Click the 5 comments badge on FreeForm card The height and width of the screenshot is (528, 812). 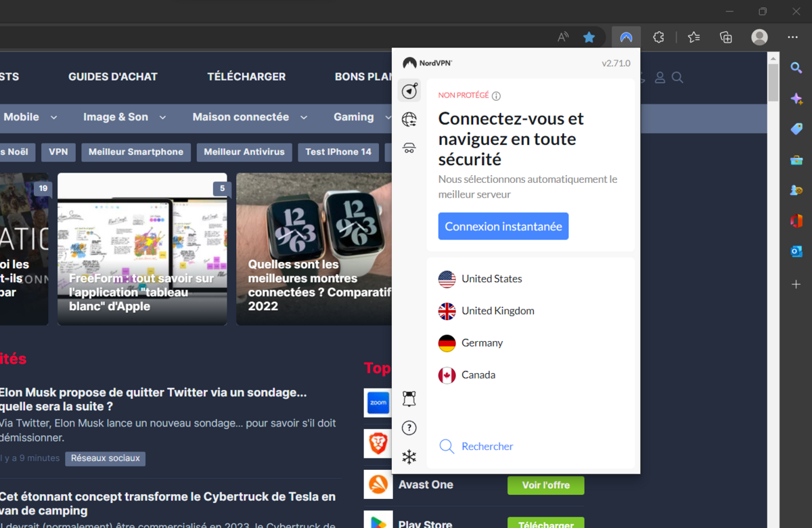(x=222, y=189)
